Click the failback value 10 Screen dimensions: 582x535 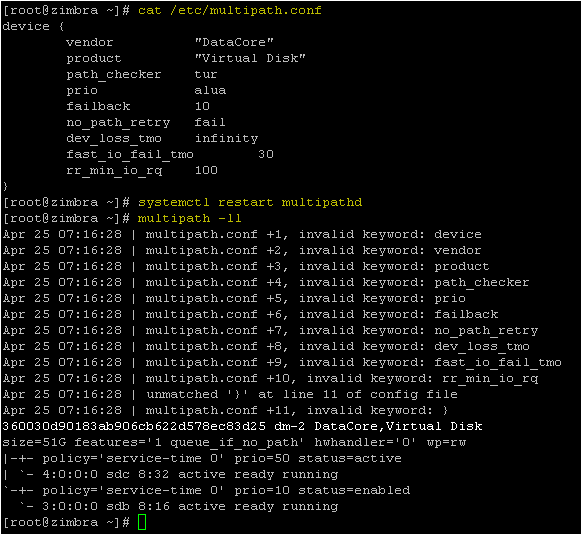click(x=202, y=106)
